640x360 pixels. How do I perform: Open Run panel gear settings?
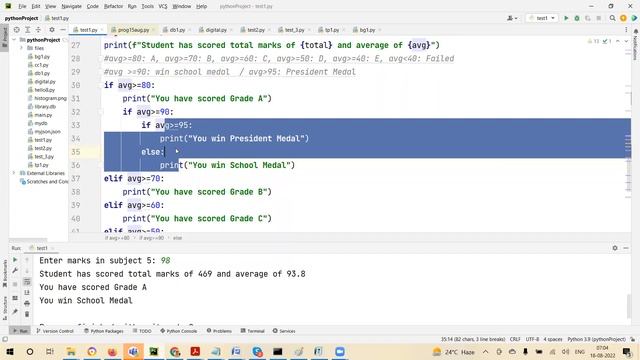(x=615, y=248)
